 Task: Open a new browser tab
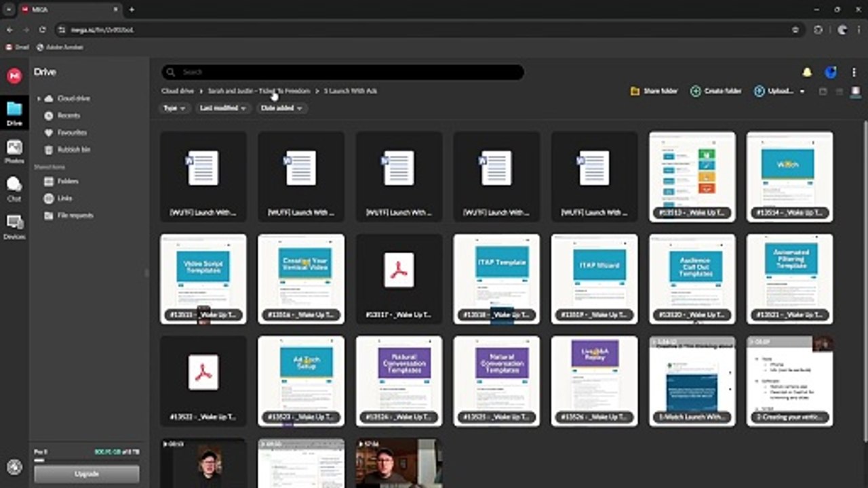132,9
